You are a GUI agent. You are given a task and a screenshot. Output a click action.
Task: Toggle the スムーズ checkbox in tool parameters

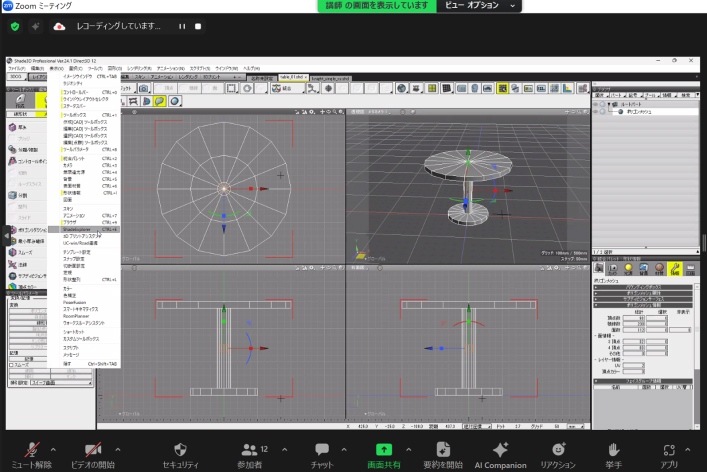(x=11, y=365)
